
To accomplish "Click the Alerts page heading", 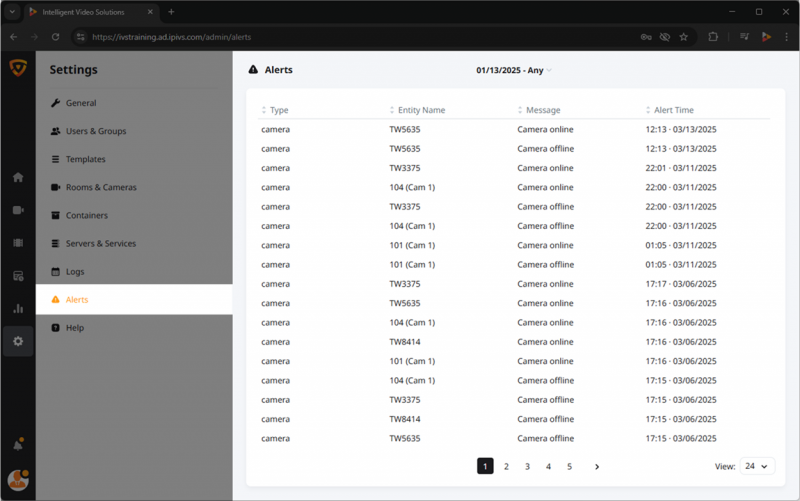I will tap(279, 70).
